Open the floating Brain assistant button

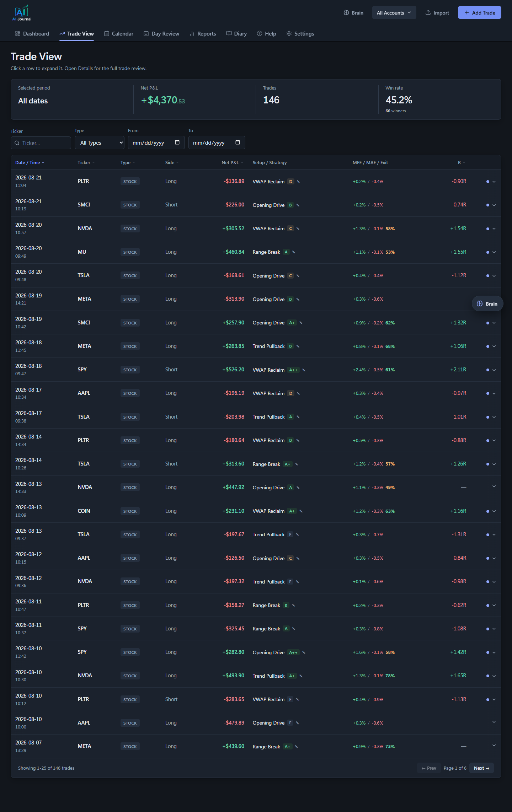click(487, 303)
